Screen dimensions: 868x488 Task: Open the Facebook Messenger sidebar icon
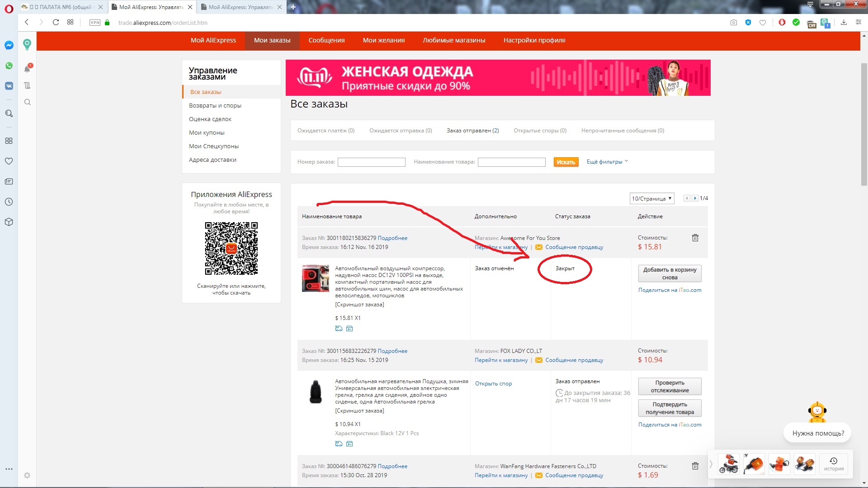[x=9, y=45]
